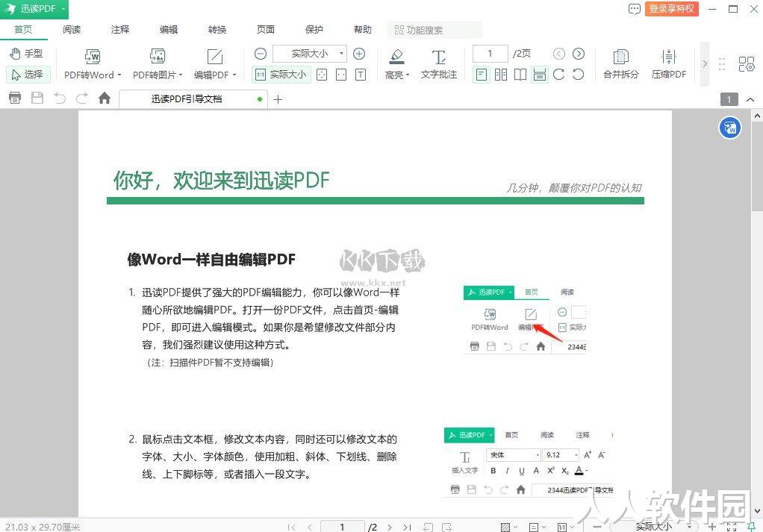
Task: Open the toolbar customize settings icon
Action: click(x=746, y=63)
